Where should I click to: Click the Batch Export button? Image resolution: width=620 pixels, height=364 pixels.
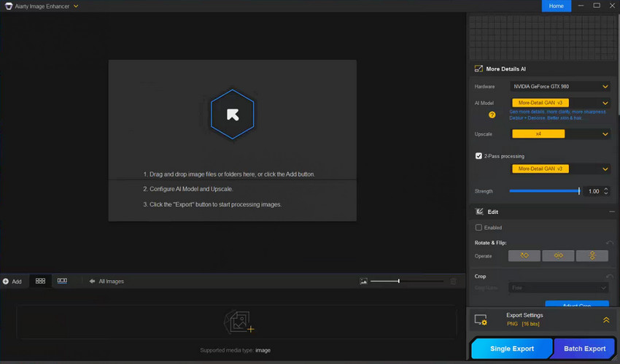coord(584,349)
